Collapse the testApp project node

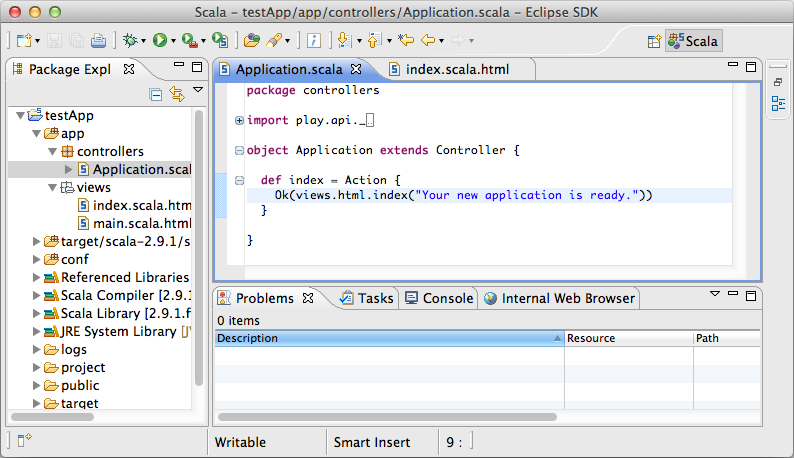22,115
